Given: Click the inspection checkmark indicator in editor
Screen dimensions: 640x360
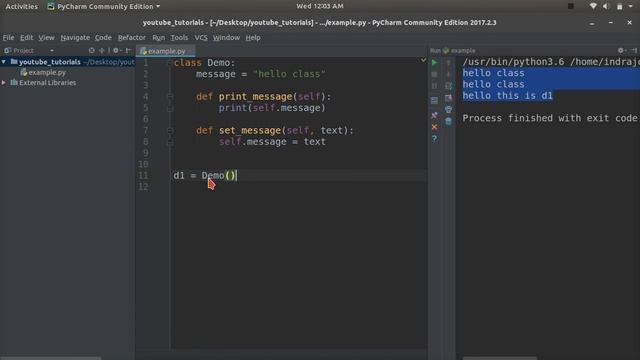Looking at the screenshot, I should pos(423,60).
